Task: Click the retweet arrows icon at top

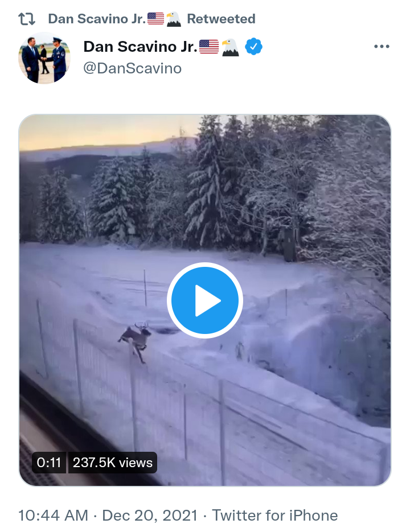Action: coord(27,19)
